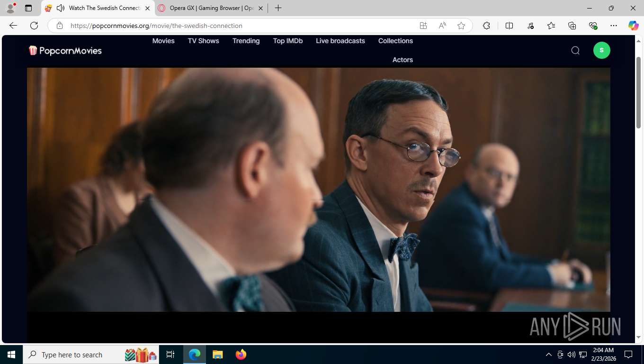Image resolution: width=644 pixels, height=364 pixels.
Task: Open the app available install icon
Action: [423, 26]
